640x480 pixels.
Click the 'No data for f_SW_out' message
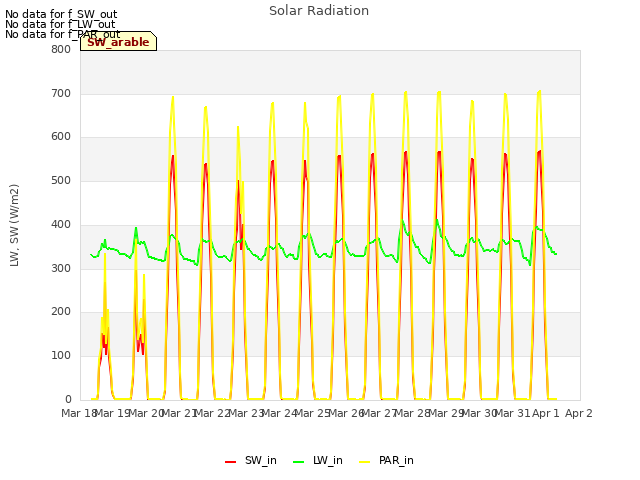tap(61, 14)
